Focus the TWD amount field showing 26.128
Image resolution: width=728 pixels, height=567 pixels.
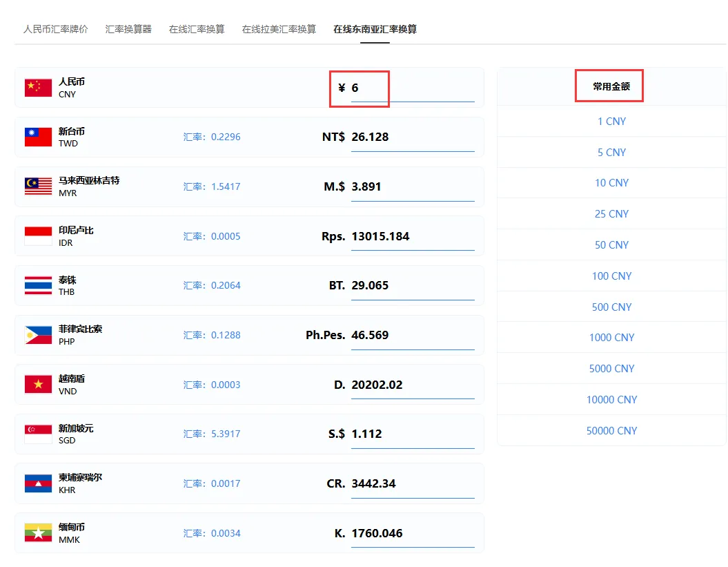(x=413, y=137)
